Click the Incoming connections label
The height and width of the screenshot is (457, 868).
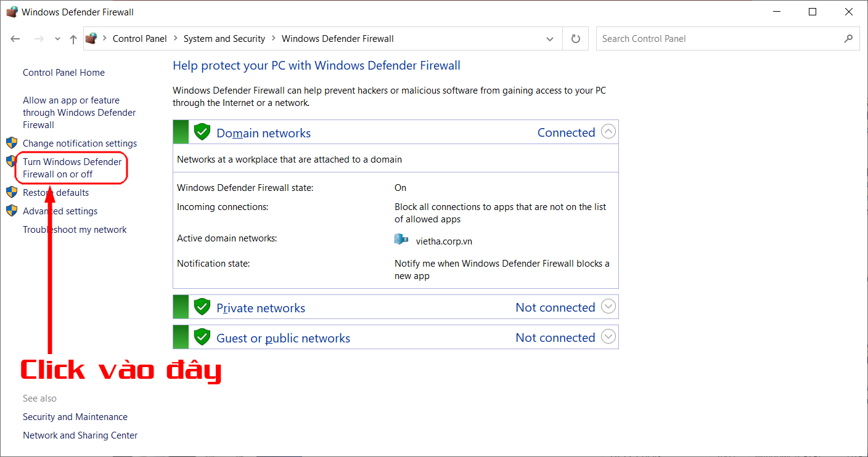[223, 207]
